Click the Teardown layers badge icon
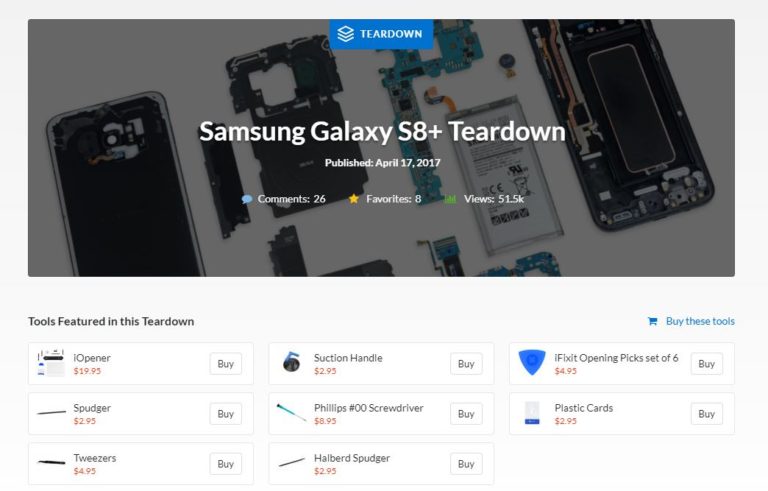Screen dimensions: 768x491 tap(345, 34)
